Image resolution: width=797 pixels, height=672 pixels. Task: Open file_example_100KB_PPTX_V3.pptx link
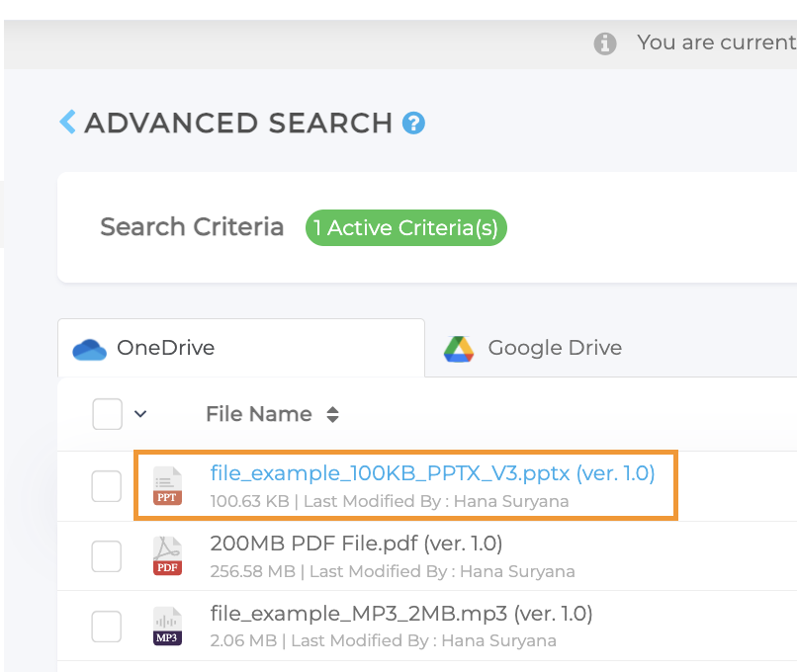(432, 473)
